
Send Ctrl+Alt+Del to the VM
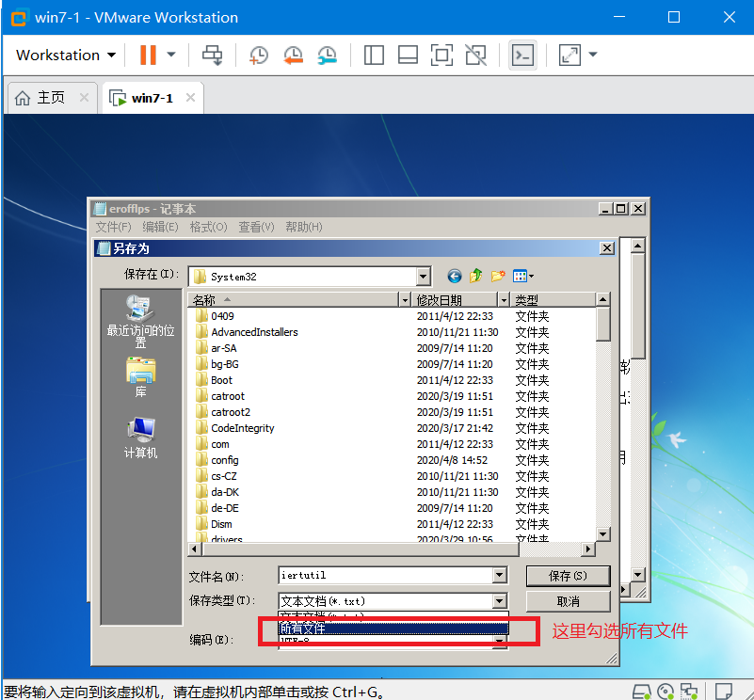[212, 55]
